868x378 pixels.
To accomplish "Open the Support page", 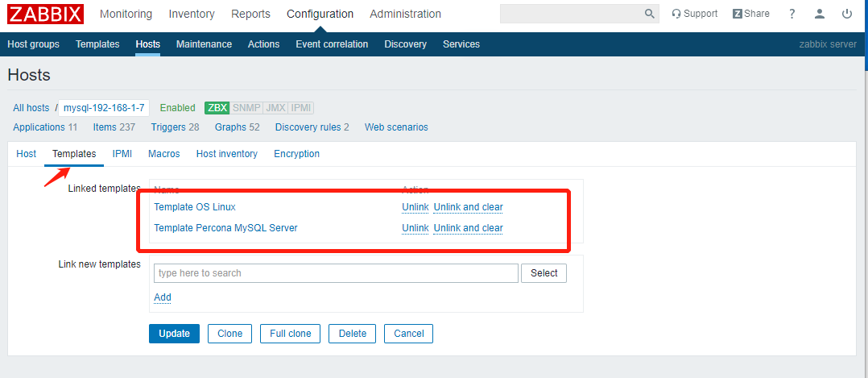I will click(694, 14).
